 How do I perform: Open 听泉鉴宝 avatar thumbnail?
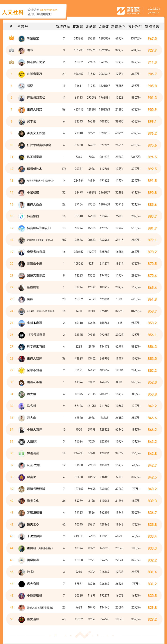pyautogui.click(x=21, y=39)
